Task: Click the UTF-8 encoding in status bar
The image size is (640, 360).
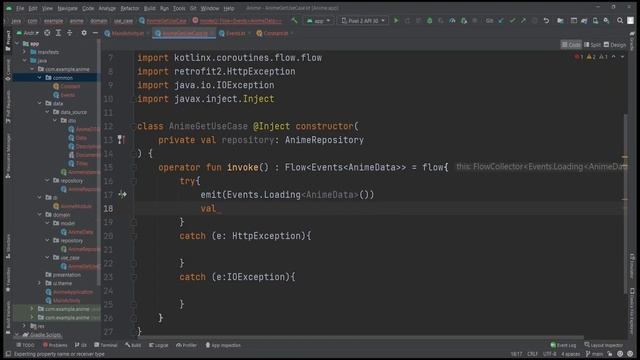Action: (x=549, y=354)
